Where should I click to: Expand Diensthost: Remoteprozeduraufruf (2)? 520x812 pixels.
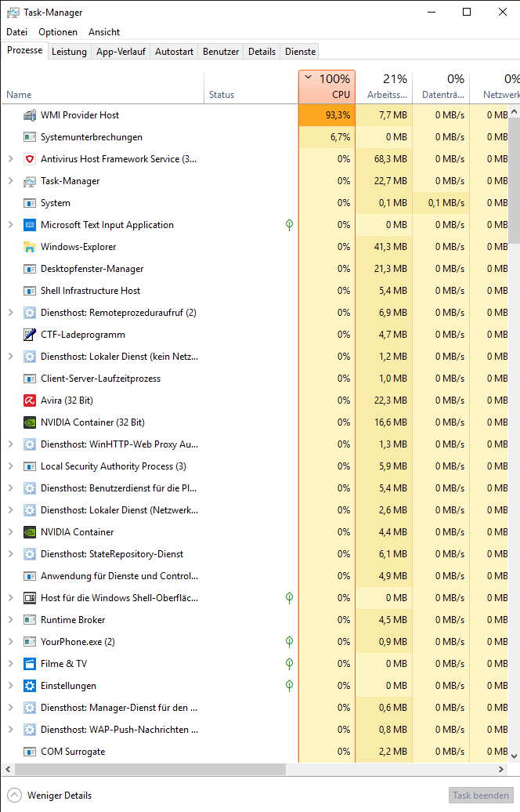coord(11,312)
